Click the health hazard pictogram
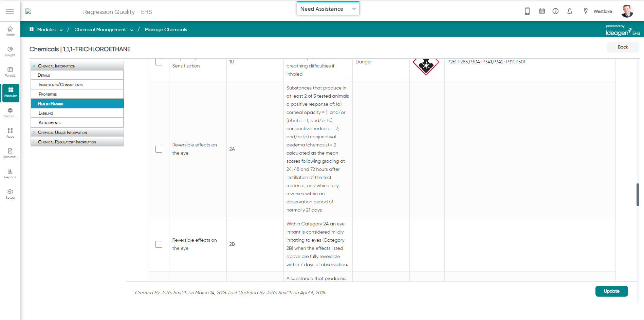 (x=426, y=67)
